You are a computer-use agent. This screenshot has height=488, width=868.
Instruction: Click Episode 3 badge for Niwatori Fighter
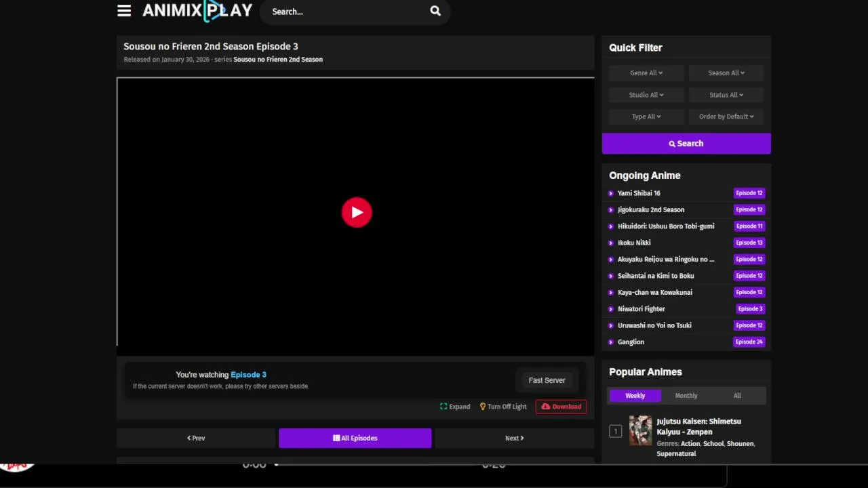click(x=751, y=309)
